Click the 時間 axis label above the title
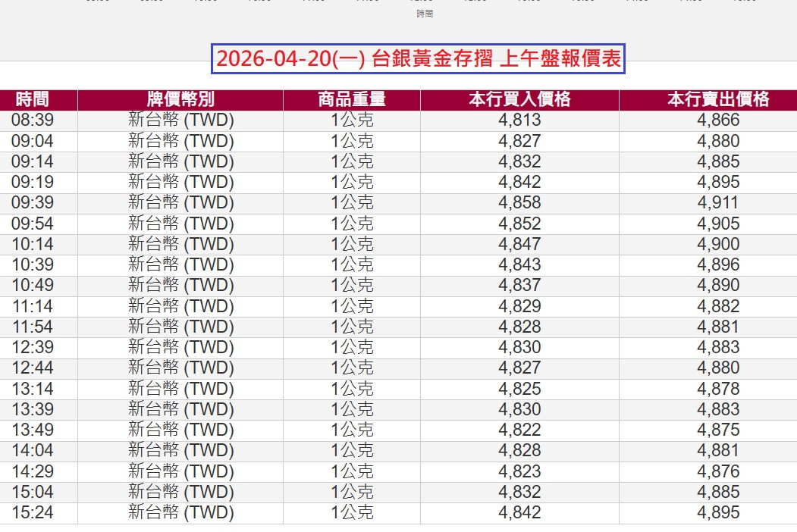 (x=425, y=14)
